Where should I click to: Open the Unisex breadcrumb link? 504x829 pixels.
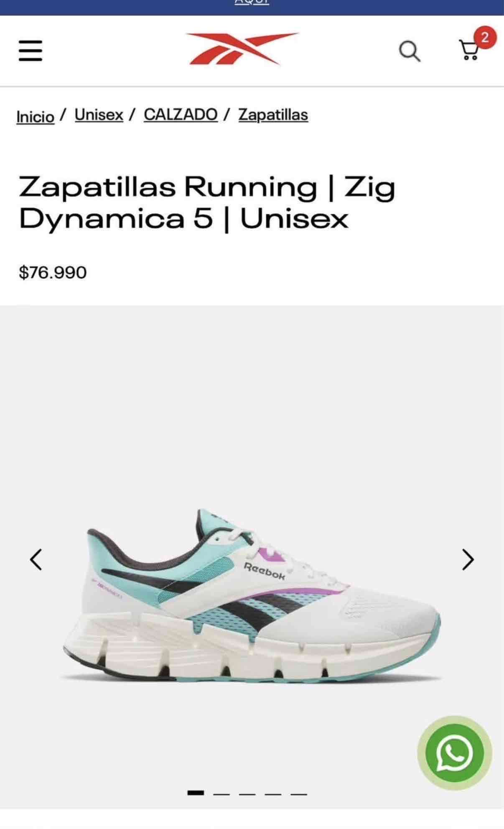tap(99, 115)
